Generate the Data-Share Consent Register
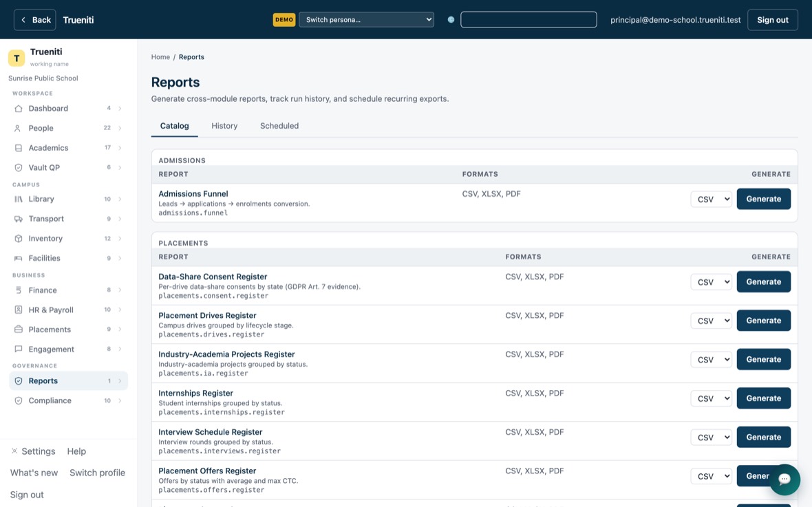Viewport: 812px width, 507px height. coord(763,282)
